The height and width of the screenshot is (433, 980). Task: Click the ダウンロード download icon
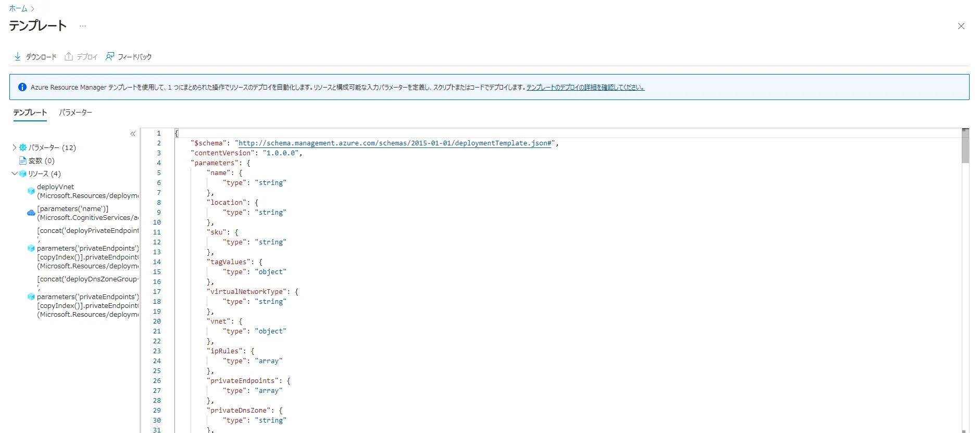click(x=18, y=56)
